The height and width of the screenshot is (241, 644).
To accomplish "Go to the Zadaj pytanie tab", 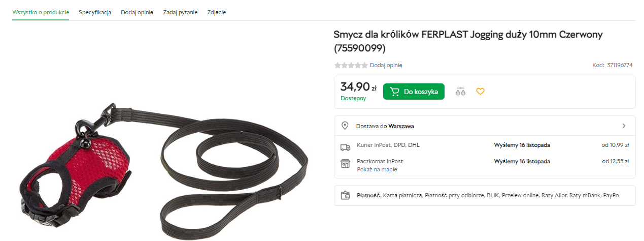I will coord(180,12).
